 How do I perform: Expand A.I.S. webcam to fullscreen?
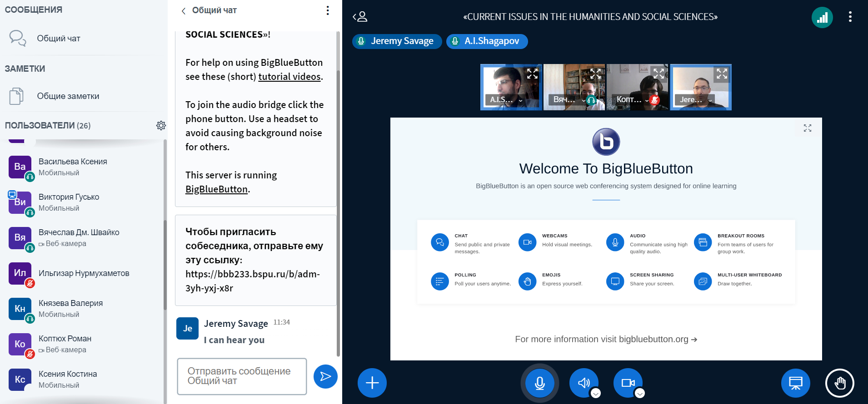(532, 74)
